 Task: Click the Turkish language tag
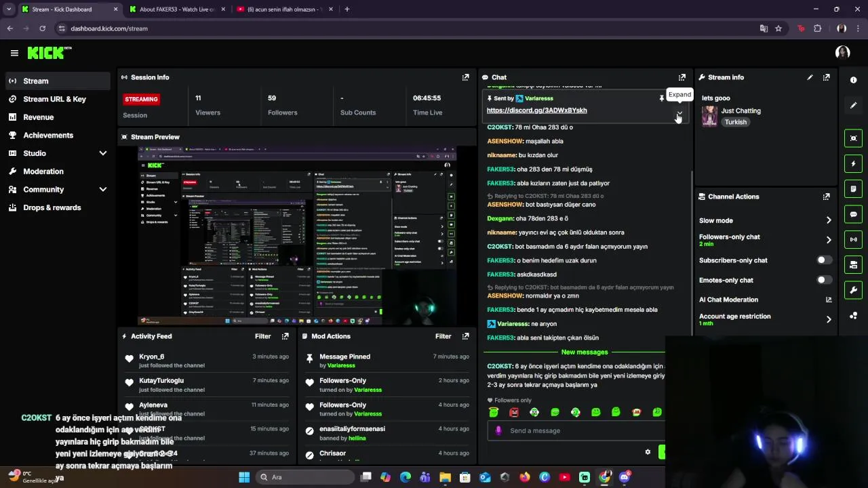click(735, 122)
